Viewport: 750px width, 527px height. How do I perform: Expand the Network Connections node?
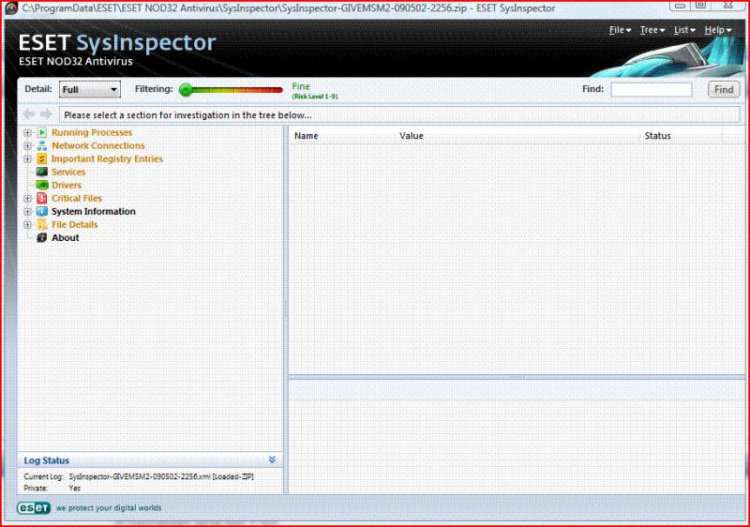(27, 145)
